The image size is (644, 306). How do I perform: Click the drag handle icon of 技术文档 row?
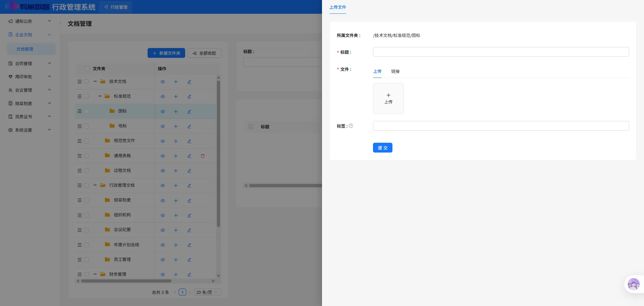[x=79, y=82]
